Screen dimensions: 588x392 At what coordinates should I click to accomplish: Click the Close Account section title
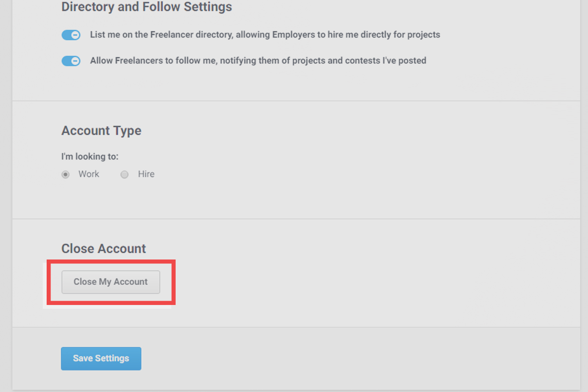103,248
